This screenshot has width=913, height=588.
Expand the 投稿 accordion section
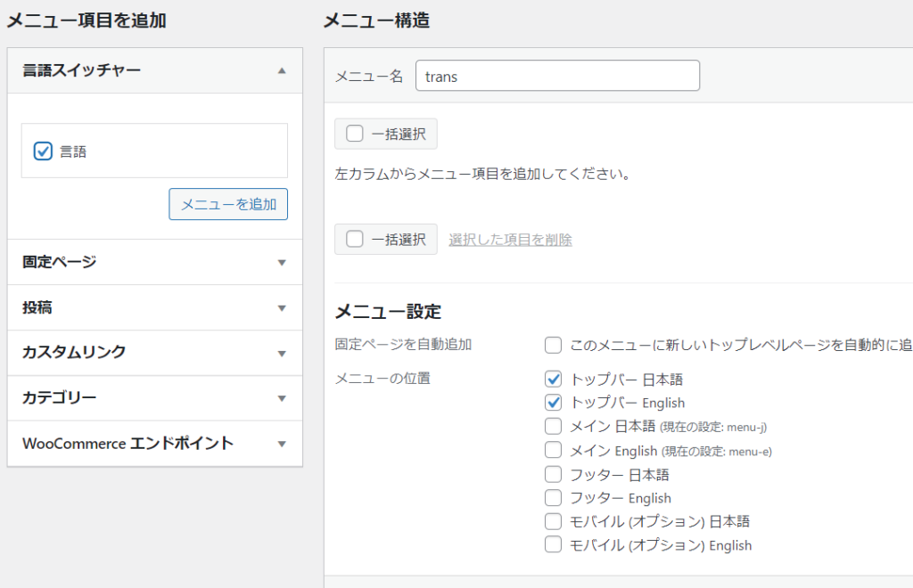point(282,307)
